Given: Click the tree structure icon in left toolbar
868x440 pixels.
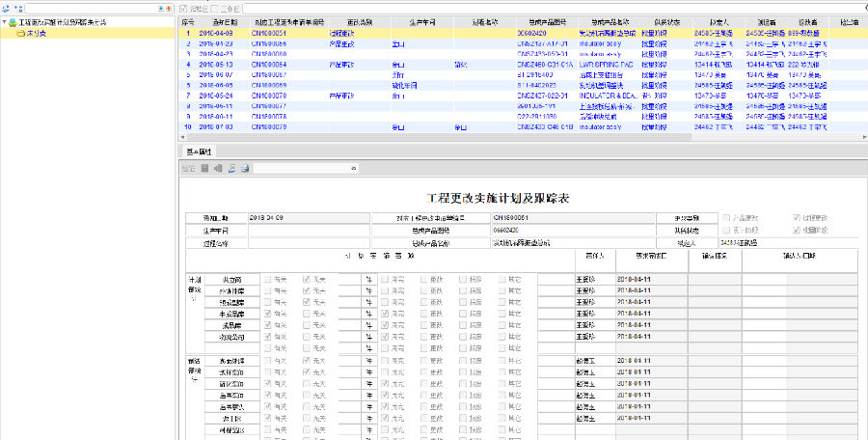Looking at the screenshot, I should 19,8.
